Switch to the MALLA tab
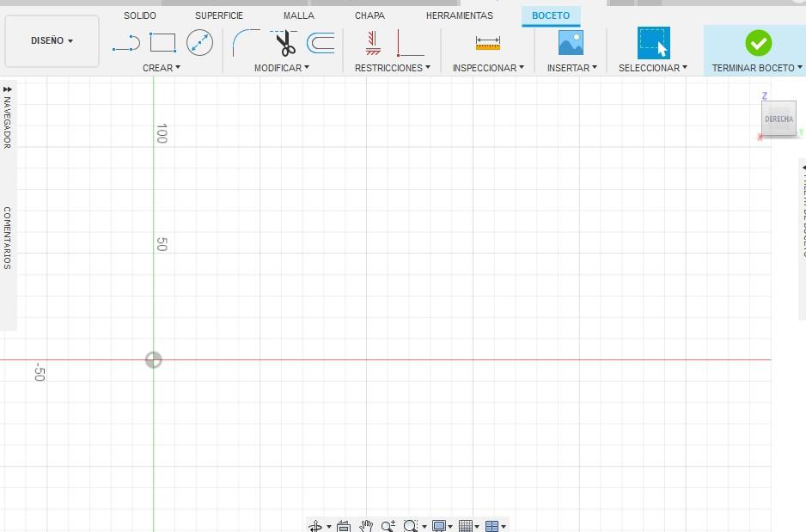This screenshot has height=532, width=806. 299,15
